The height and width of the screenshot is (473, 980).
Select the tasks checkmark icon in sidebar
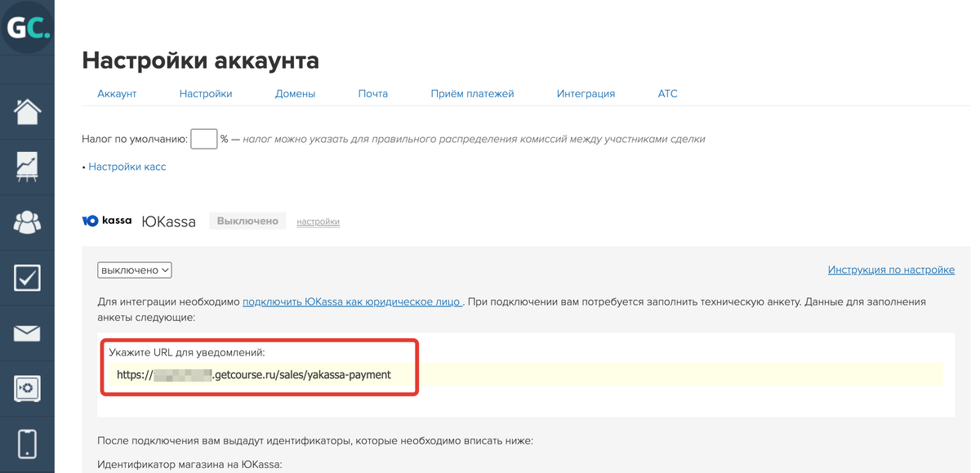[x=27, y=277]
